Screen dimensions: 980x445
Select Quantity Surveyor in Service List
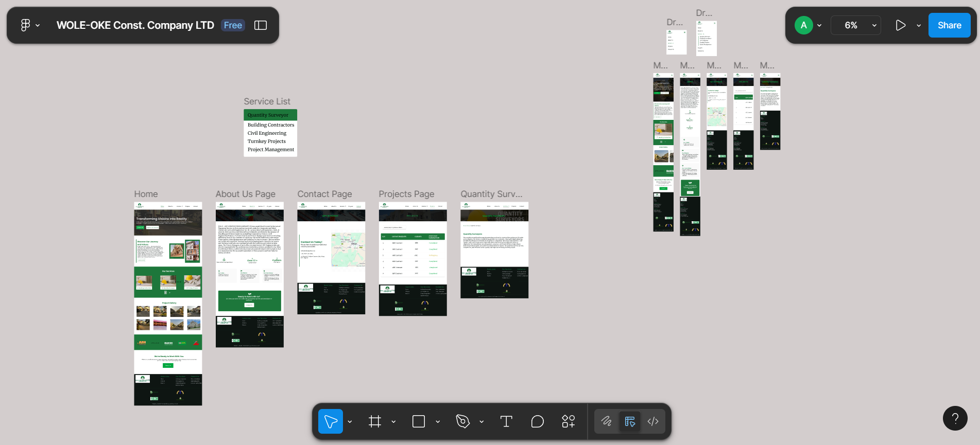click(x=270, y=115)
